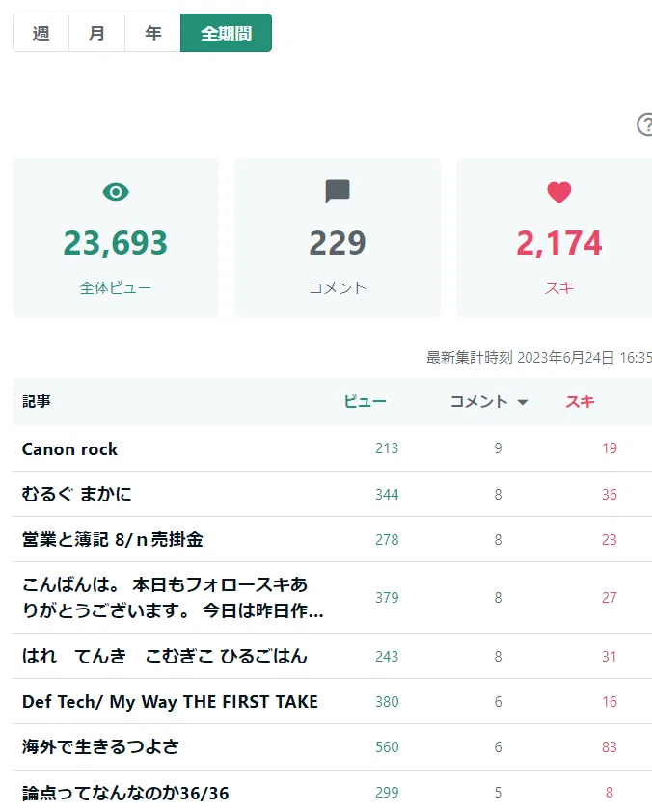Viewport: 652px width, 812px height.
Task: Click the comment bubble icon
Action: (x=338, y=192)
